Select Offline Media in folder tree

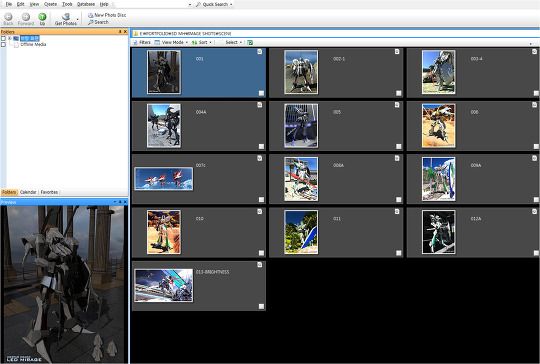(33, 44)
